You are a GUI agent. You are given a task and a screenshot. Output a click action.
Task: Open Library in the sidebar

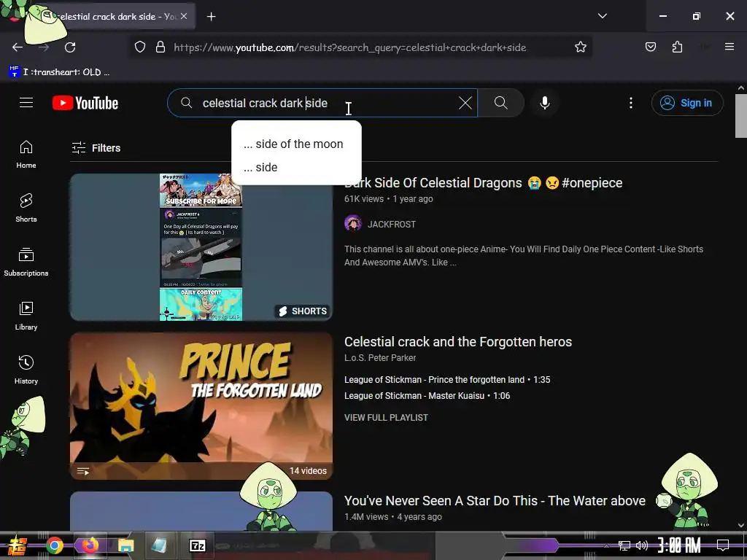point(26,316)
